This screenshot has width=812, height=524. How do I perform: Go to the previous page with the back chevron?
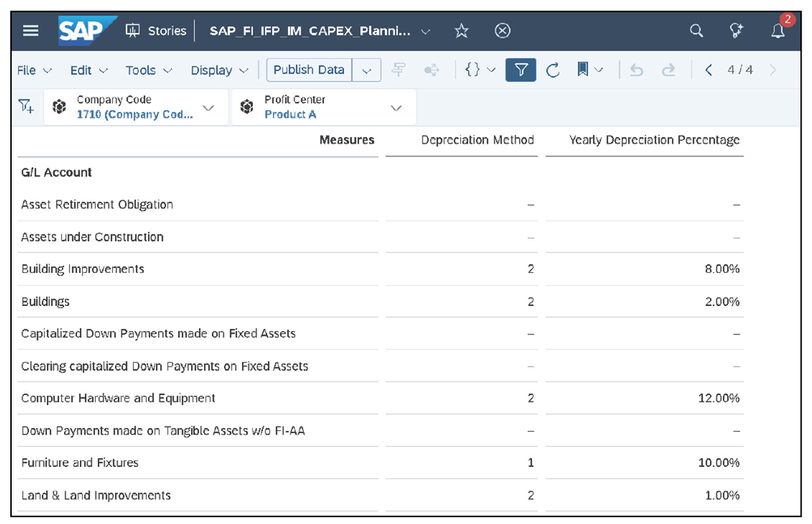tap(709, 70)
